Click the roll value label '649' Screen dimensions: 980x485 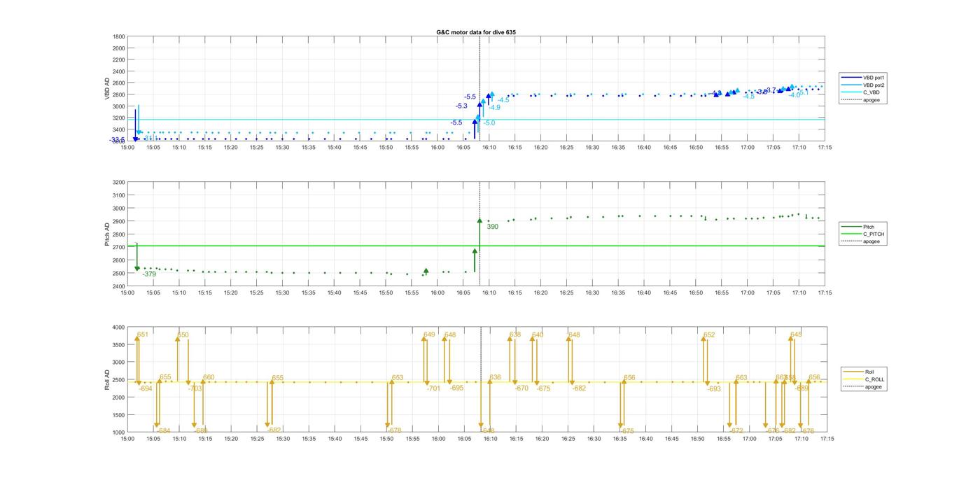[x=429, y=335]
